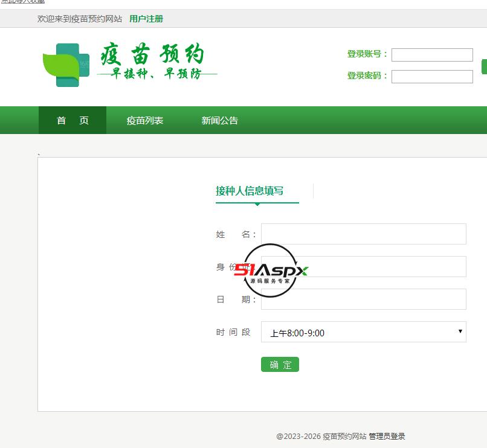Image resolution: width=487 pixels, height=448 pixels.
Task: Click the 身份证 ID input field
Action: coord(363,266)
